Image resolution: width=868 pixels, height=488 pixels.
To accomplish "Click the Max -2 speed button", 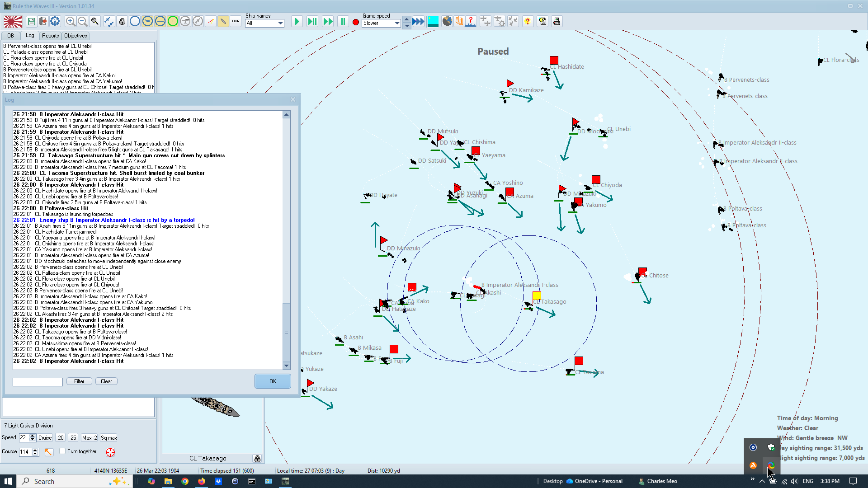I will (x=89, y=438).
